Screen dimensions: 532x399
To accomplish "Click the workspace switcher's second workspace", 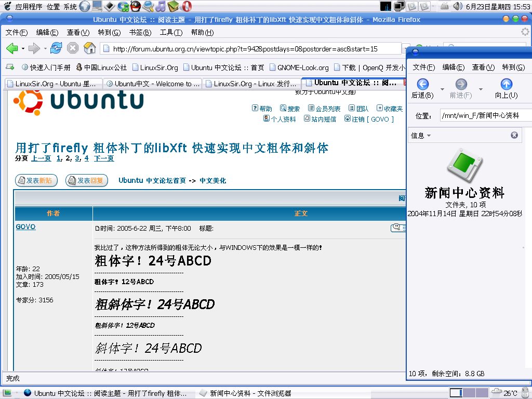I will (469, 393).
